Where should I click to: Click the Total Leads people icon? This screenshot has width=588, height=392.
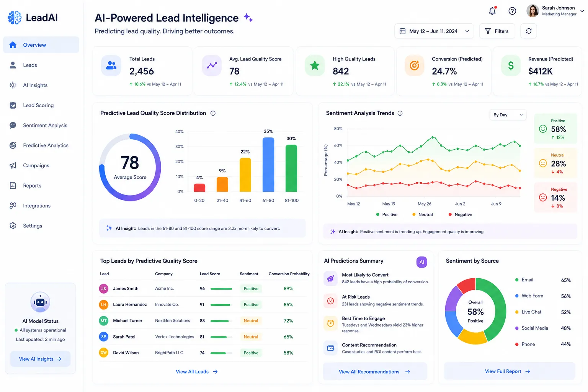point(111,65)
